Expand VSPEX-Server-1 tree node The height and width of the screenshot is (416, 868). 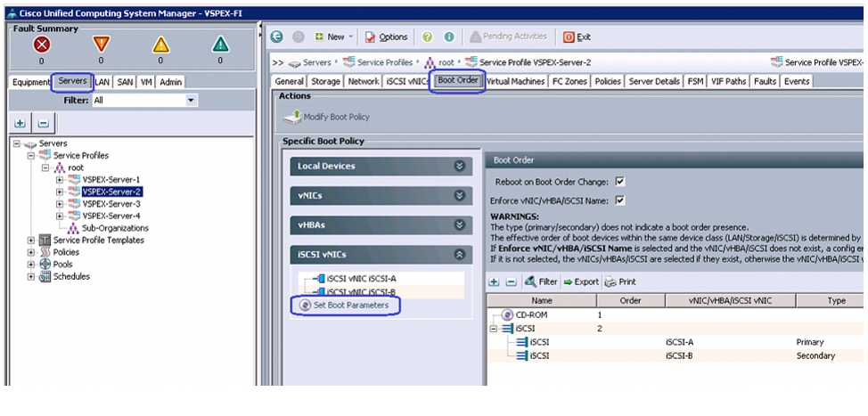click(x=59, y=180)
